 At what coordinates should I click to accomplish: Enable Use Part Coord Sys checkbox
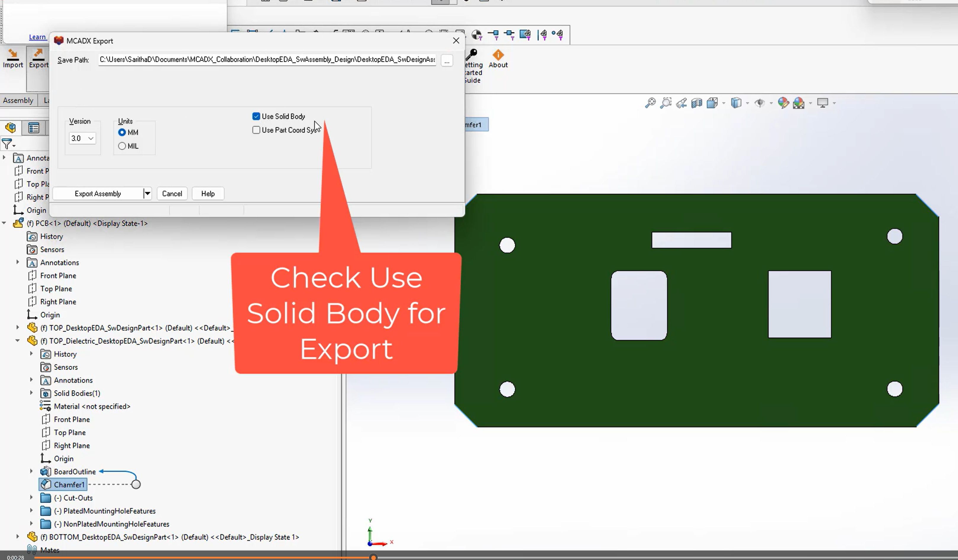click(256, 130)
